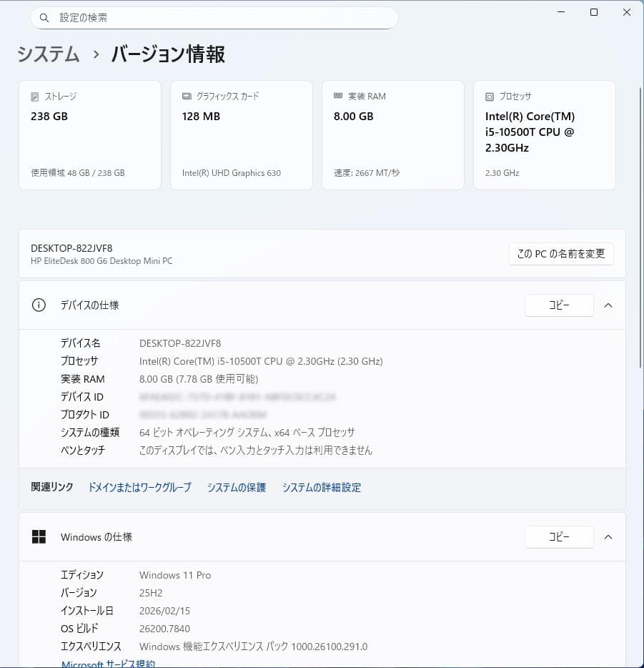Select 8.00 GB (7.78 GB 使用可能) text
This screenshot has height=668, width=644.
tap(199, 379)
